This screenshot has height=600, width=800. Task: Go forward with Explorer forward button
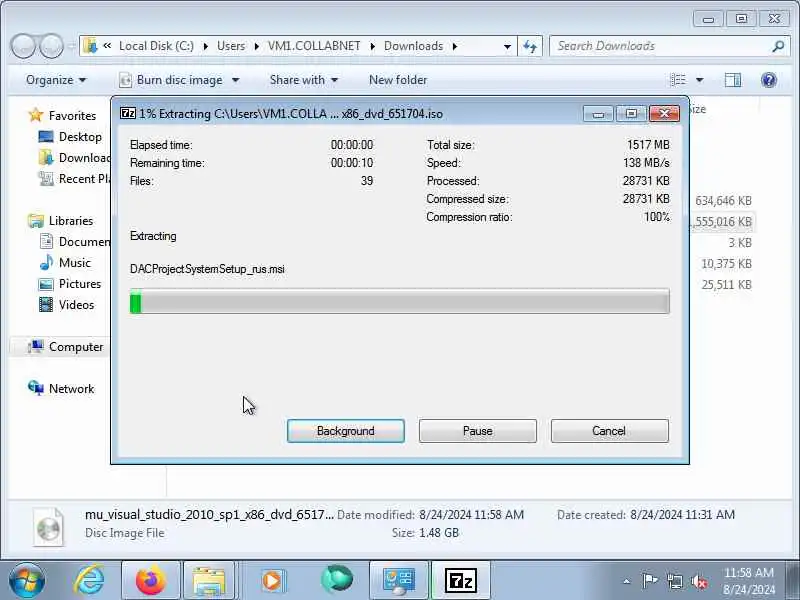(52, 46)
